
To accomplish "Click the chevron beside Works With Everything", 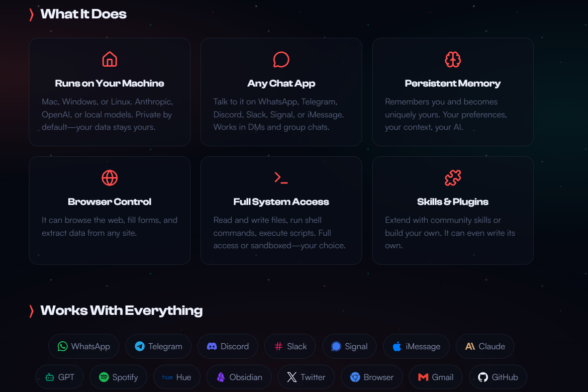I will pyautogui.click(x=31, y=310).
